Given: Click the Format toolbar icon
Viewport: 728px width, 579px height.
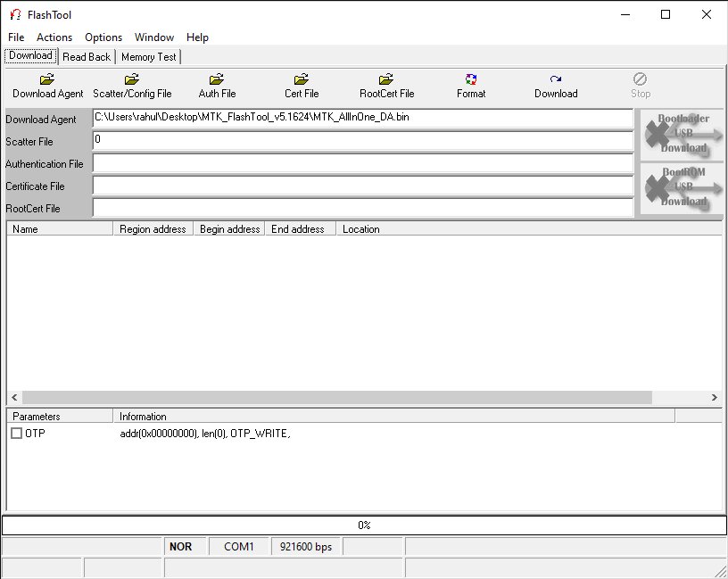Looking at the screenshot, I should click(x=471, y=79).
